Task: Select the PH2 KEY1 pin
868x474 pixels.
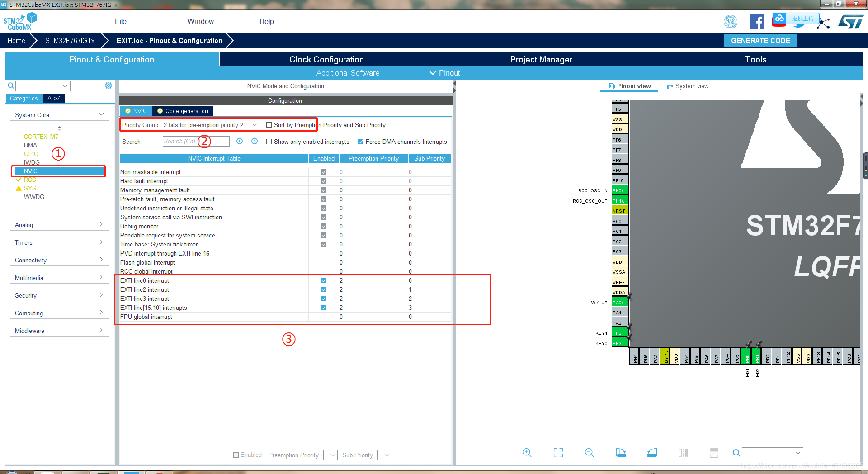Action: coord(620,333)
